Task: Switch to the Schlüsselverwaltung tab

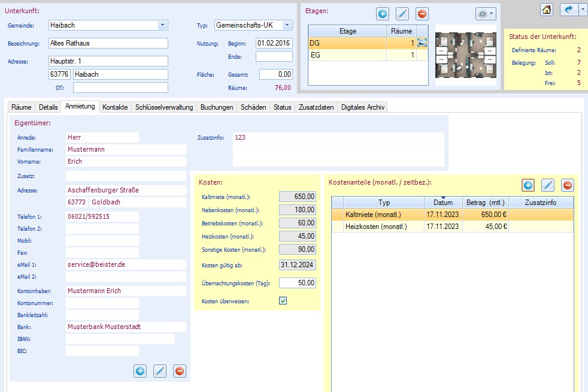Action: tap(164, 107)
